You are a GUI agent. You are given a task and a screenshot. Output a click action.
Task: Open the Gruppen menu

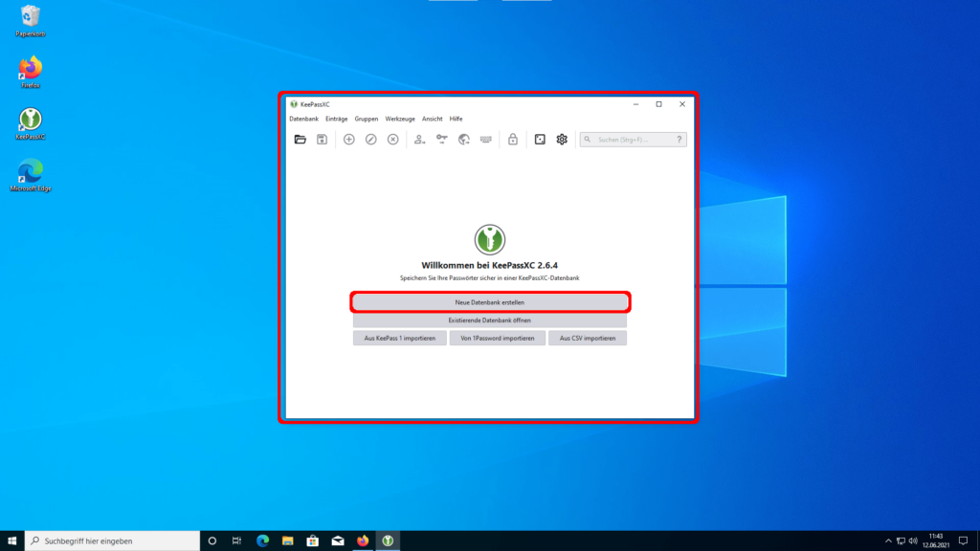(367, 119)
